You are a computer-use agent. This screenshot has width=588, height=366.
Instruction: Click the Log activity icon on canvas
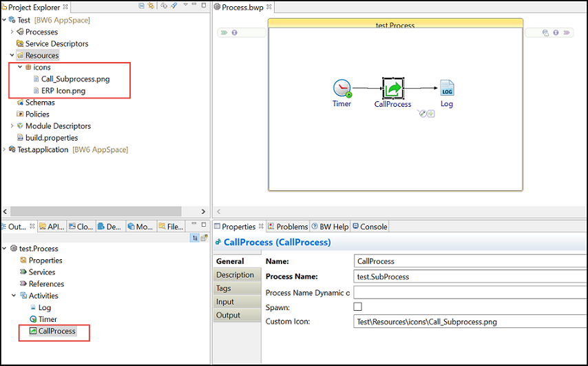tap(447, 89)
